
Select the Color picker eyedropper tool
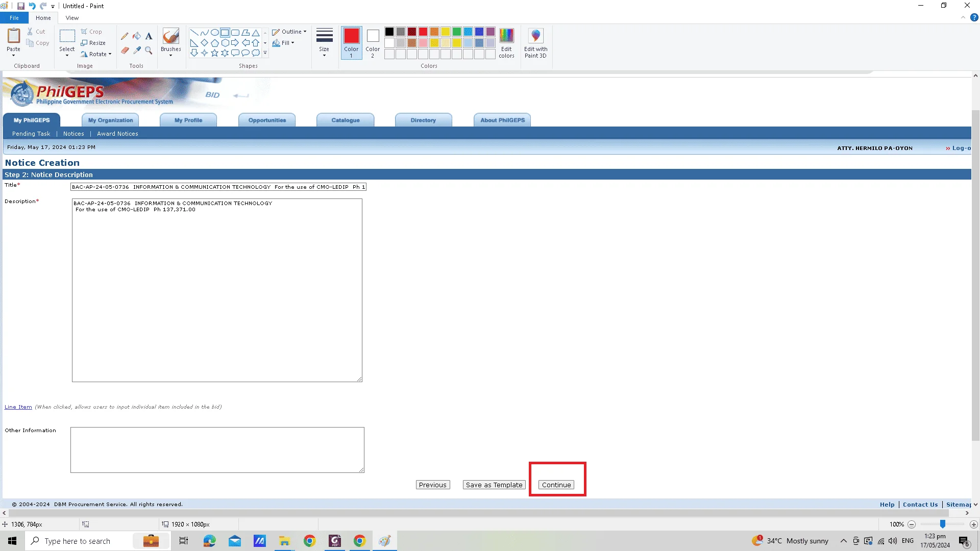pyautogui.click(x=137, y=51)
